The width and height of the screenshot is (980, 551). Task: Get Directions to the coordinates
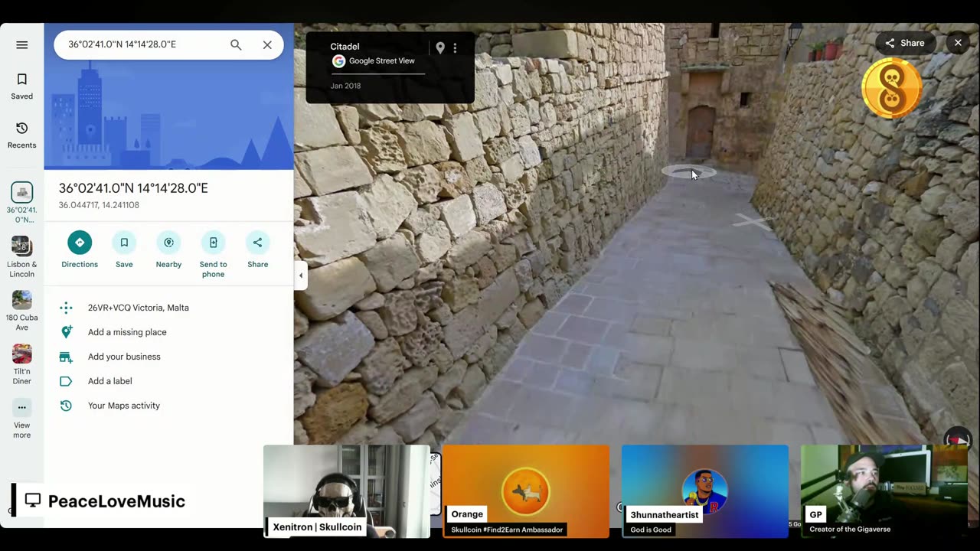coord(80,249)
